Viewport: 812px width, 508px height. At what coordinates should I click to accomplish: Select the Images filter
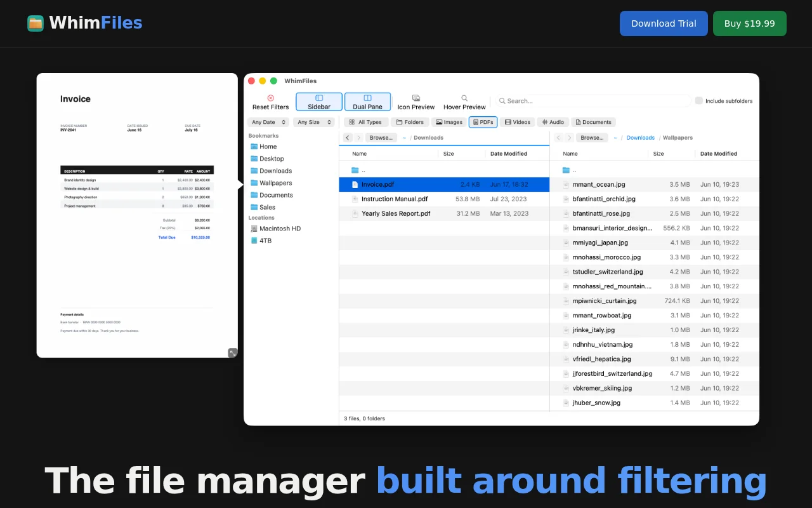(449, 122)
